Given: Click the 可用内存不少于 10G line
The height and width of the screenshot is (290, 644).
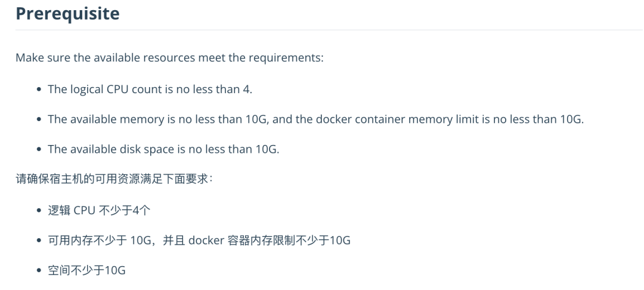Looking at the screenshot, I should pos(199,240).
